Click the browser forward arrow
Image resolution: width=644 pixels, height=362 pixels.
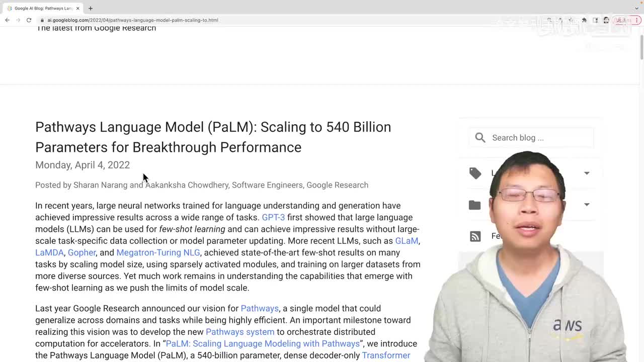click(x=18, y=20)
